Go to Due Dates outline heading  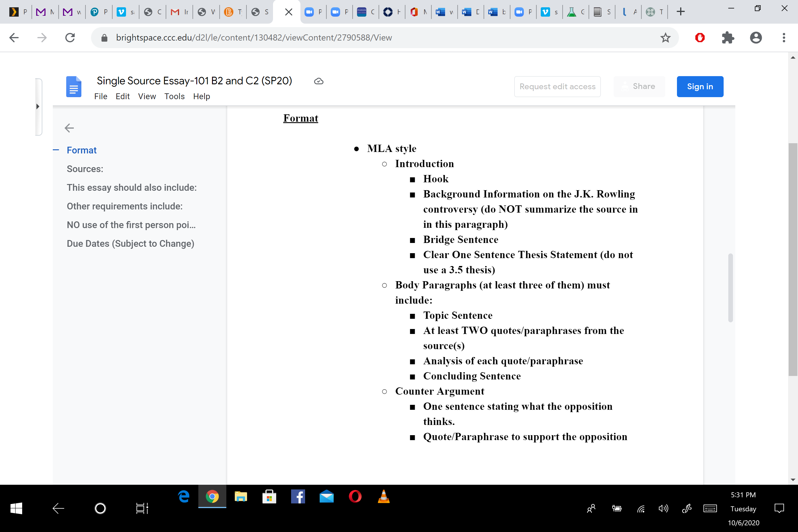click(131, 244)
